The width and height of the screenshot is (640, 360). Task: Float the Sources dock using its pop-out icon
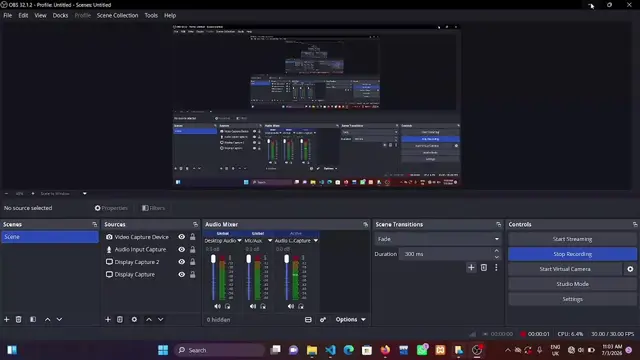[195, 224]
